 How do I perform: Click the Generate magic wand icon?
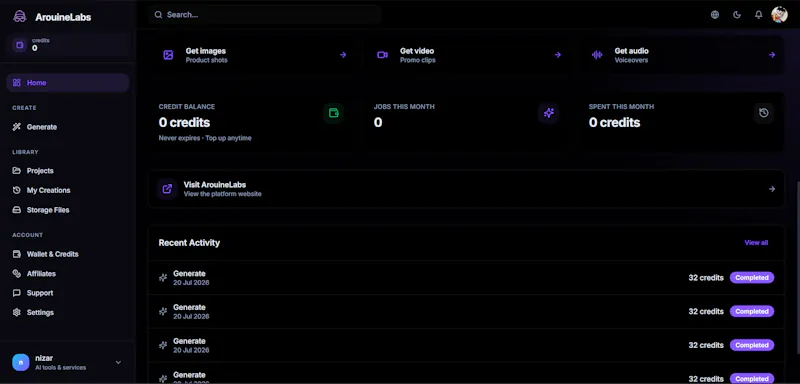[17, 127]
